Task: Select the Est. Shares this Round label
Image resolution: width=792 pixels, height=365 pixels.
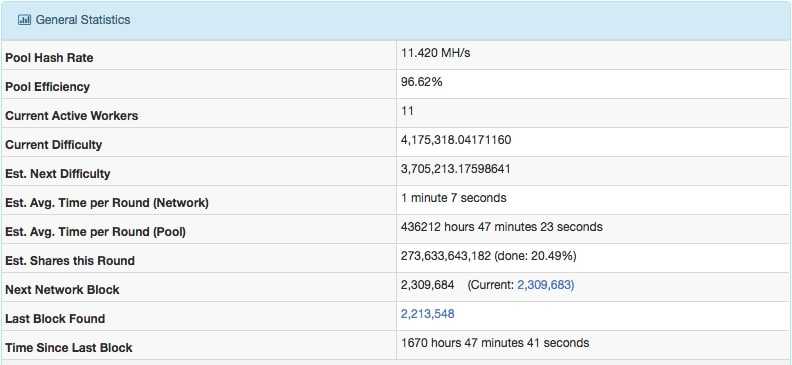Action: 70,261
